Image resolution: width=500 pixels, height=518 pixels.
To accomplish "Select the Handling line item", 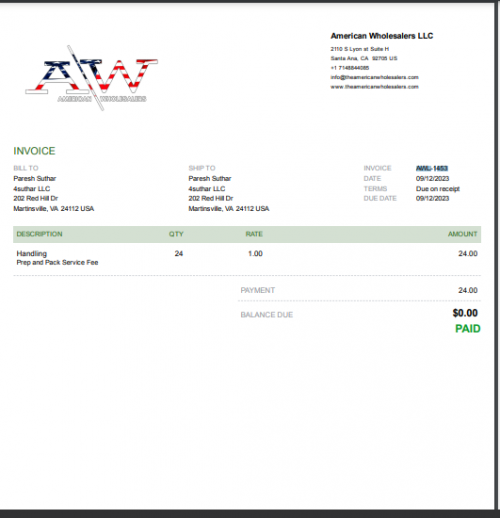I will point(32,253).
